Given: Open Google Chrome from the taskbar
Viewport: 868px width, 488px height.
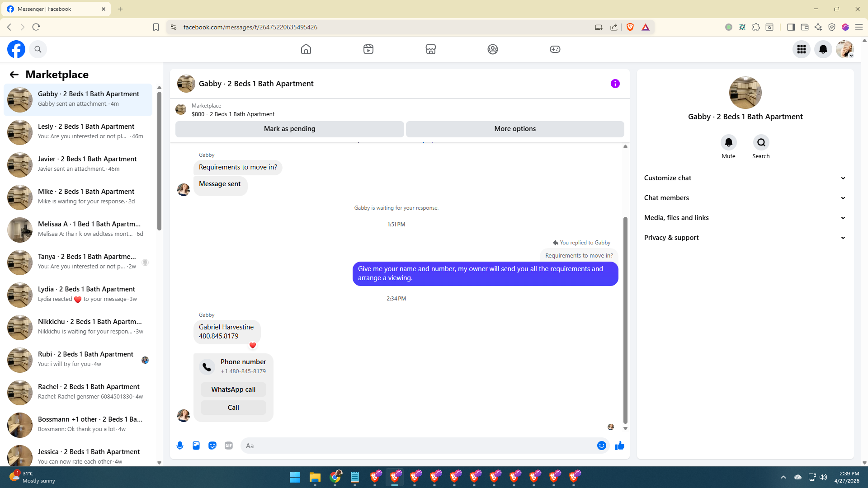Looking at the screenshot, I should coord(335,477).
